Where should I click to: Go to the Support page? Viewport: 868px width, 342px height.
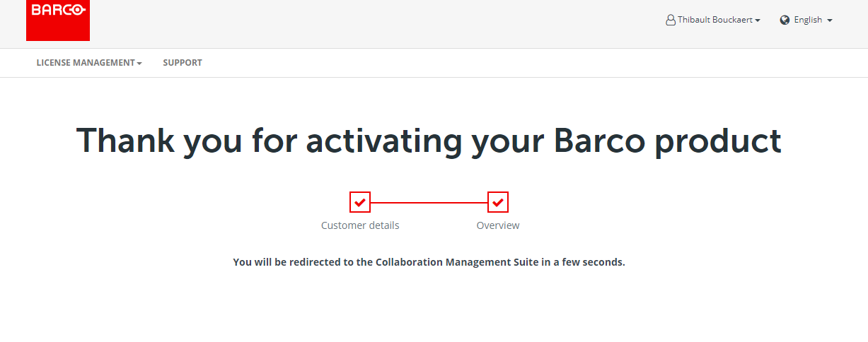[x=183, y=63]
